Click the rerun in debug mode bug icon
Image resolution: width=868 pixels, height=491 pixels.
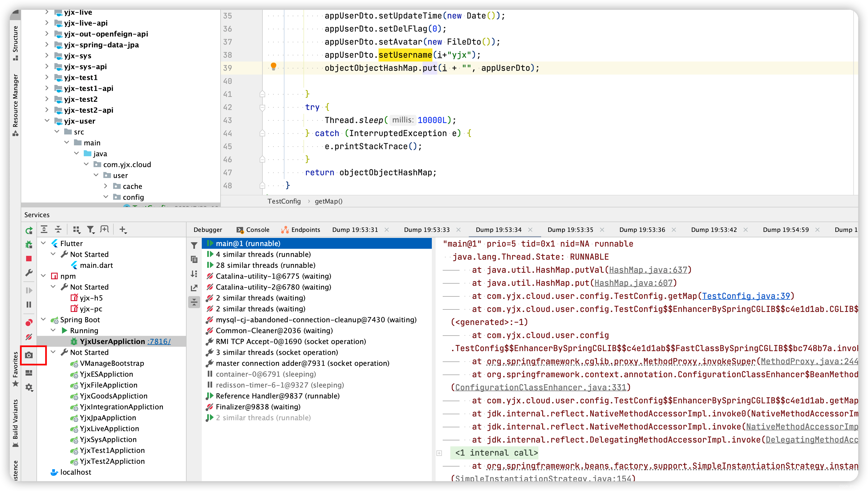pos(29,244)
